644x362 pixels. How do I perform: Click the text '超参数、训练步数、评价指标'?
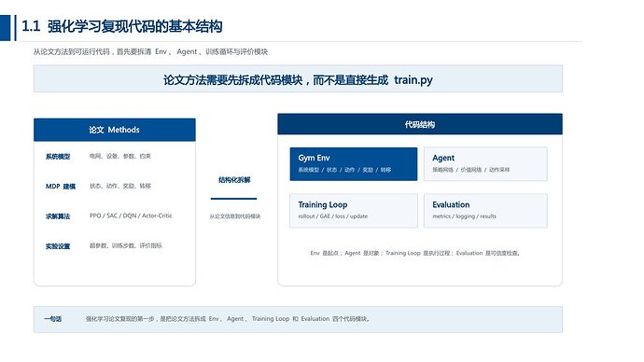126,245
